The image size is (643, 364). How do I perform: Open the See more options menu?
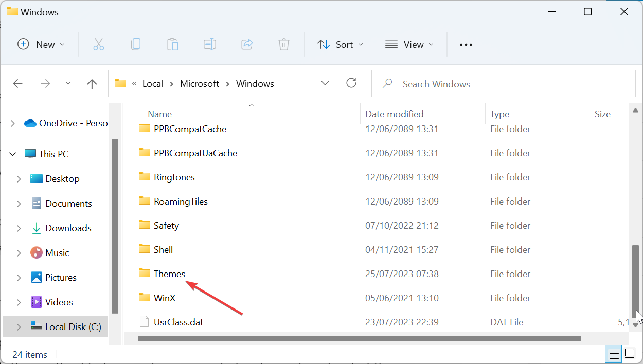pyautogui.click(x=466, y=44)
